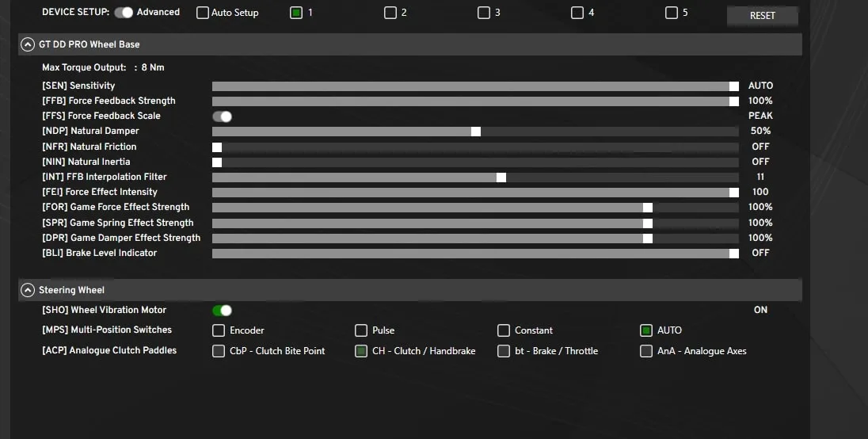This screenshot has width=868, height=439.
Task: Click the Brake Level Indicator OFF value
Action: (x=760, y=253)
